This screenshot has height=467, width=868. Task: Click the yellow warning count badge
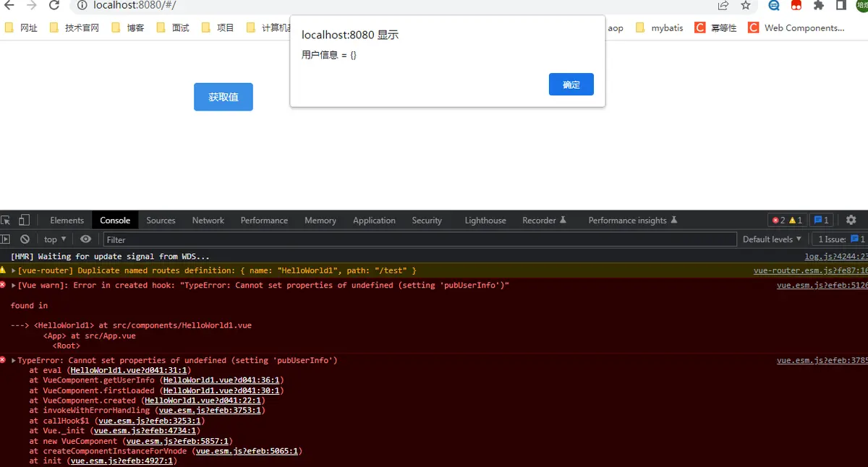tap(795, 220)
